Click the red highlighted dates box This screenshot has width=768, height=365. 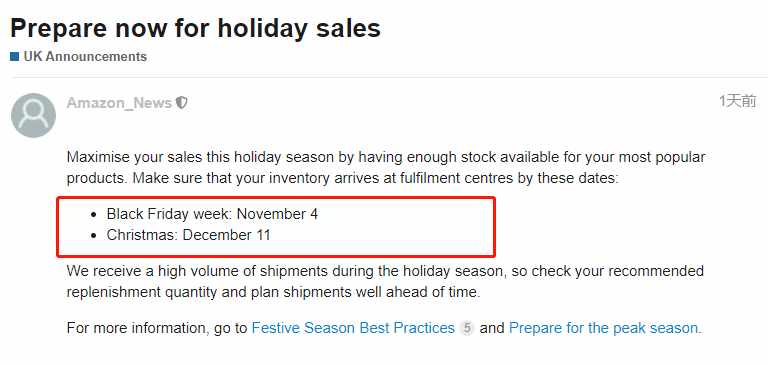276,226
